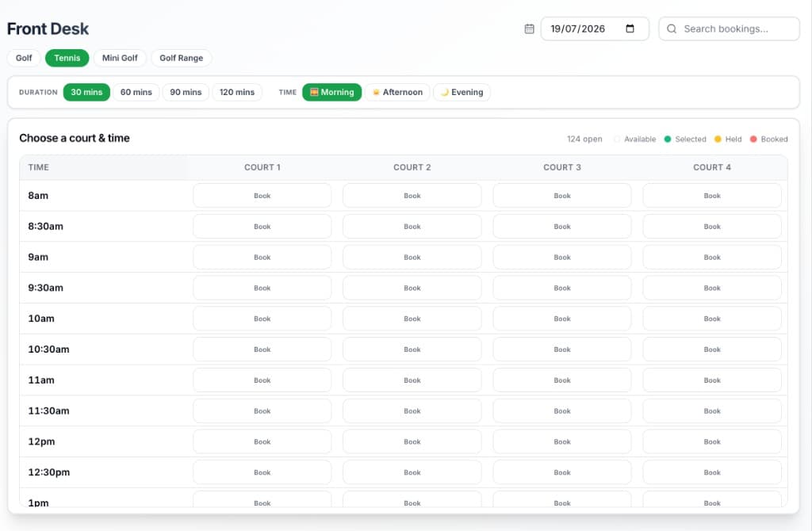Click the 12pm row label
This screenshot has width=812, height=531.
coord(41,442)
